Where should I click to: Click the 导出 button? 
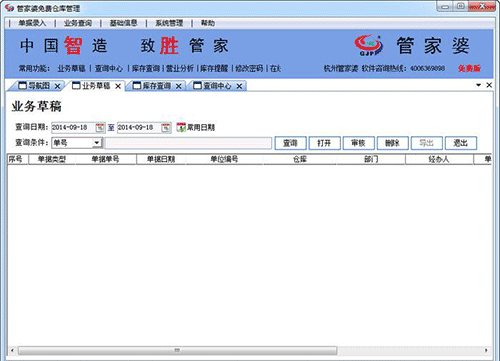(x=426, y=143)
